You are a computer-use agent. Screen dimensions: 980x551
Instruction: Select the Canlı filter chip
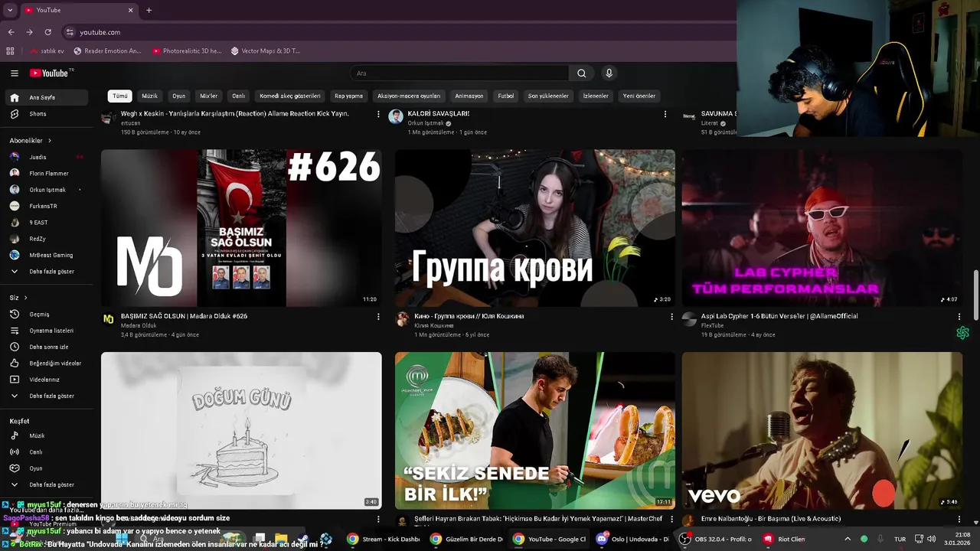pos(239,96)
